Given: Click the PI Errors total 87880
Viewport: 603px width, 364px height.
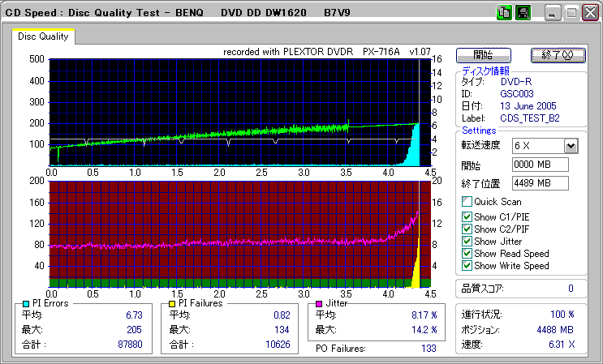Looking at the screenshot, I should pyautogui.click(x=130, y=344).
